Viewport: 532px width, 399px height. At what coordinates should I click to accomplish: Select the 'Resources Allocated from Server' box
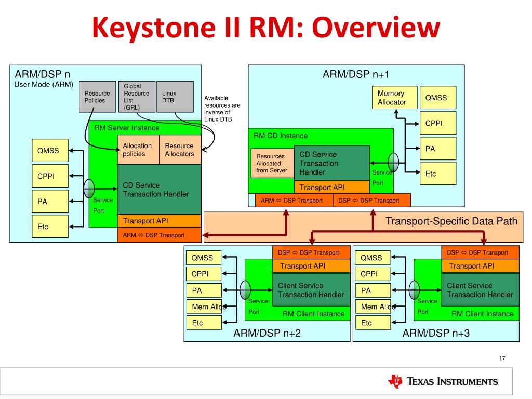tap(272, 163)
